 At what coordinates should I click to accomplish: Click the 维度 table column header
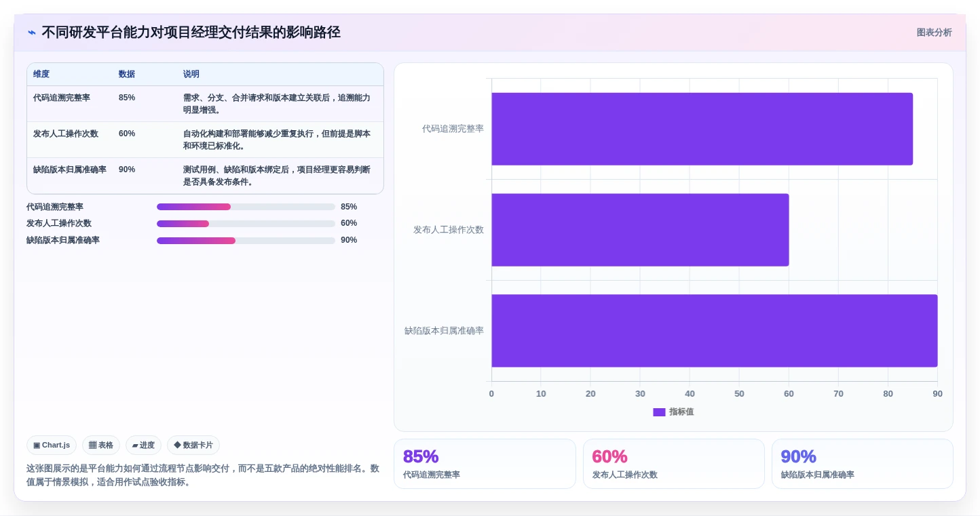[x=41, y=75]
